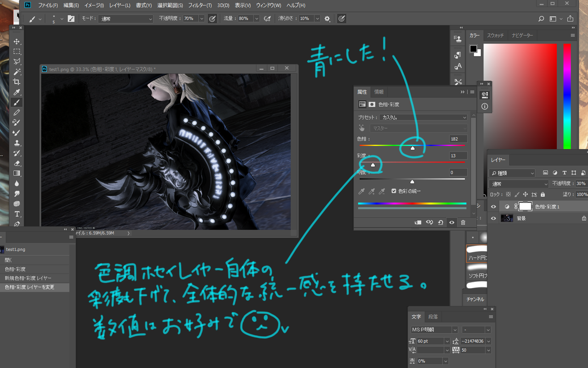The height and width of the screenshot is (368, 588).
Task: Select the Magic Wand tool
Action: tap(17, 72)
